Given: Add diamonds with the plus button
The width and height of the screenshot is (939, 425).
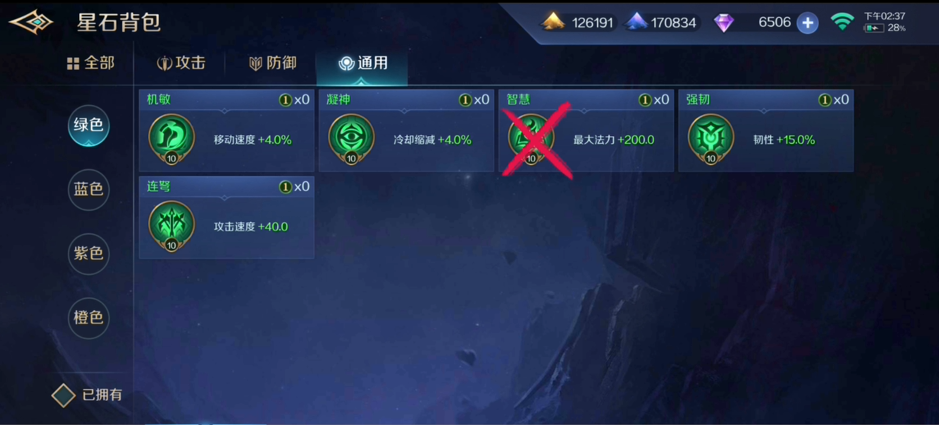Looking at the screenshot, I should click(x=807, y=23).
